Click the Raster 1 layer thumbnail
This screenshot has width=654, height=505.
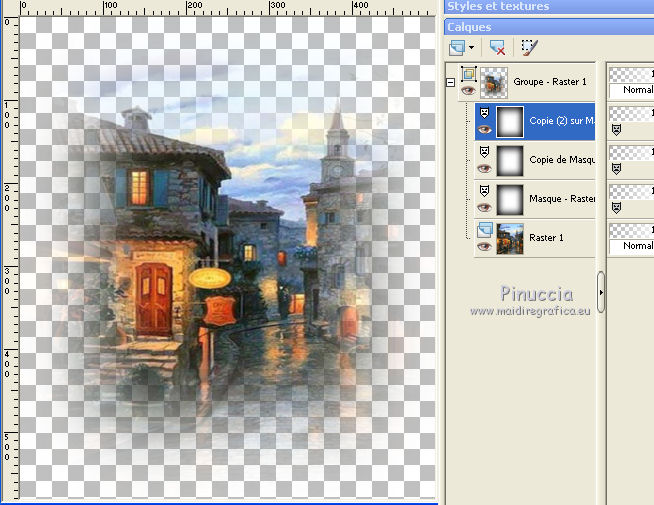click(510, 239)
